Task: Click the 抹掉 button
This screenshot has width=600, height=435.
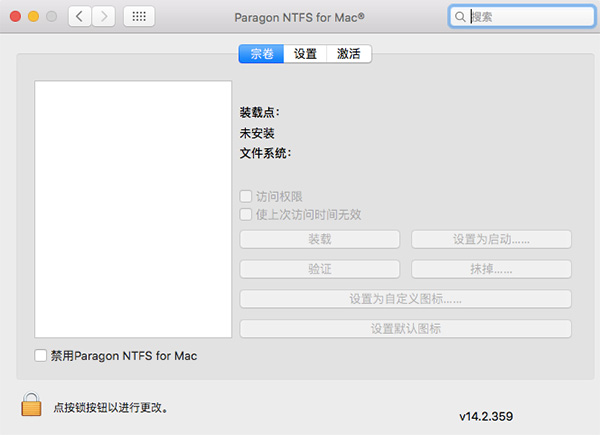Action: (x=491, y=269)
